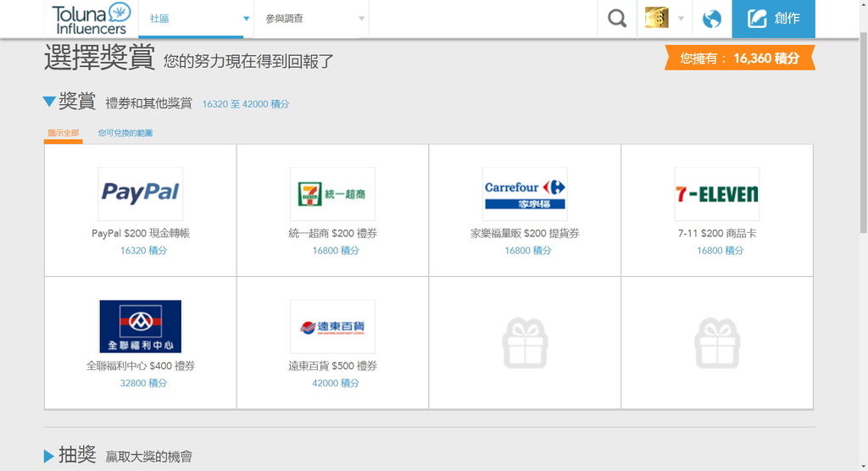The height and width of the screenshot is (471, 868).
Task: Open 家樂福量販 $200 提貨券 reward
Action: [x=525, y=234]
